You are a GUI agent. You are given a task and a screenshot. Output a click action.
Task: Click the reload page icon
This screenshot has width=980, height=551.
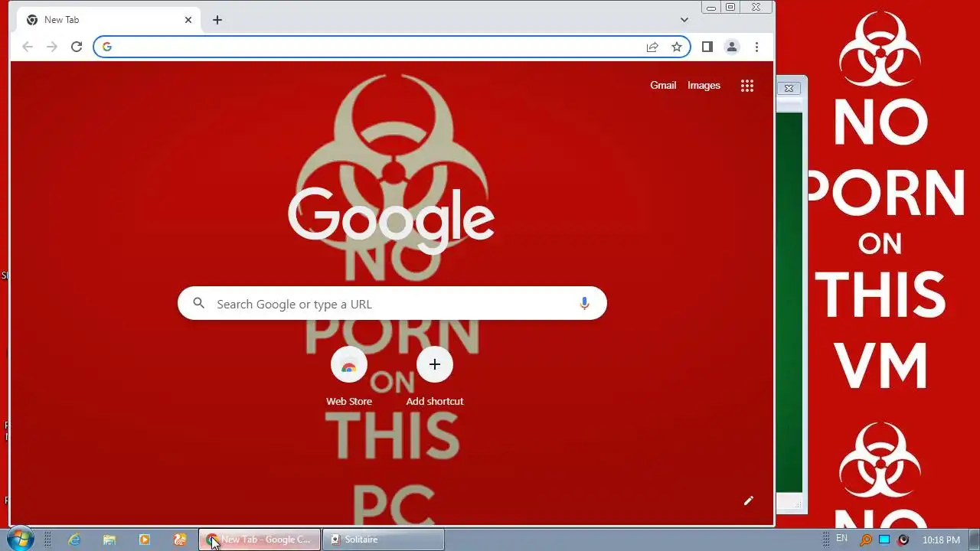(x=77, y=47)
